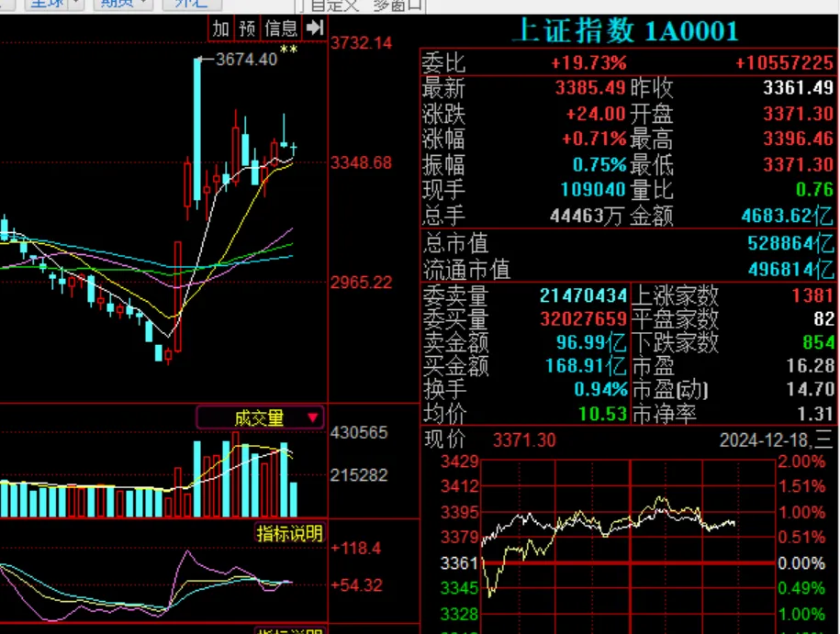Viewport: 840px width, 634px height.
Task: Open the 多窗口 menu item
Action: (x=398, y=5)
